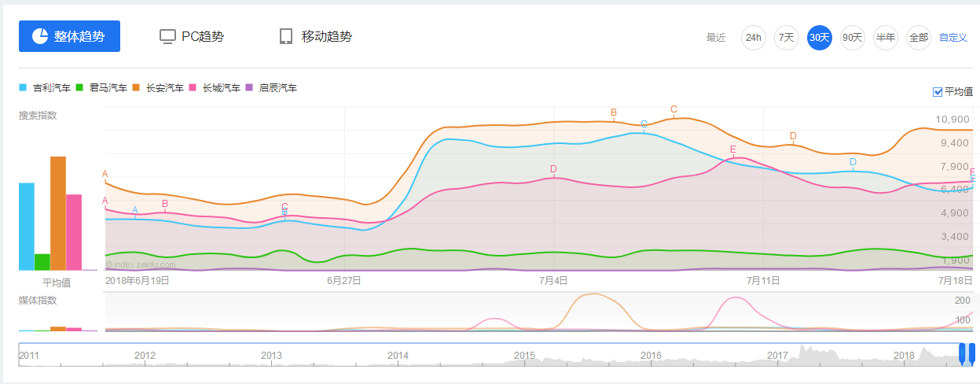Toggle the 平均值 checkbox
Image resolution: width=980 pixels, height=384 pixels.
point(938,92)
